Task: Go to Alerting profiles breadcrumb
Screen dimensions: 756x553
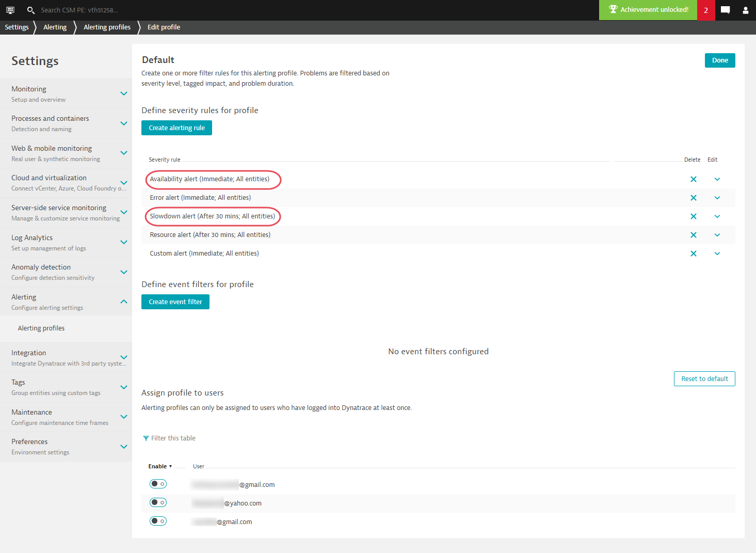Action: [x=107, y=27]
